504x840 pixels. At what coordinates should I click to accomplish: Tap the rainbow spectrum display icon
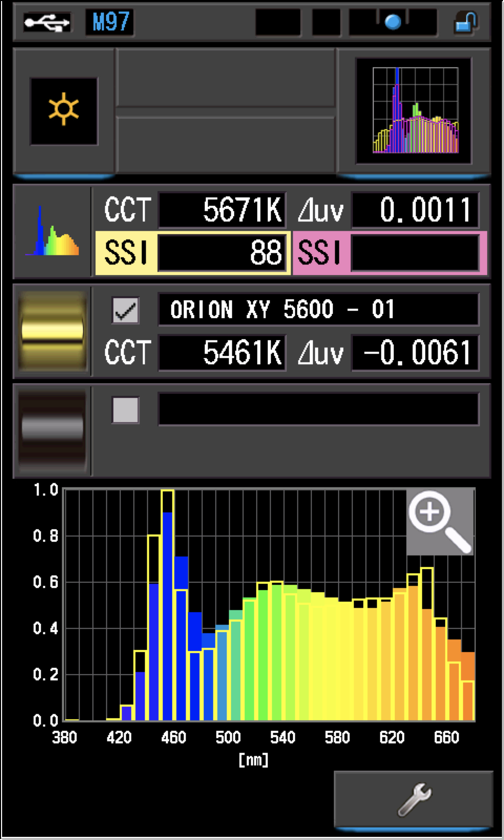pos(52,232)
